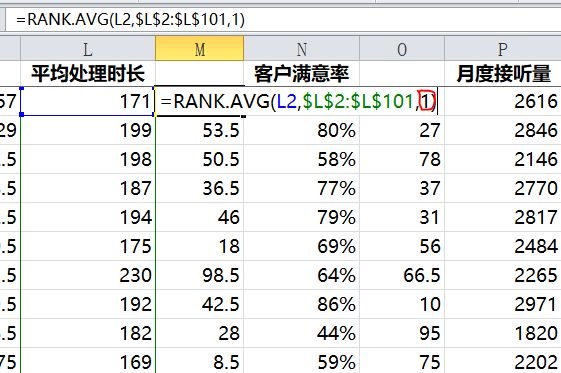The height and width of the screenshot is (373, 561).
Task: Select monthly calls cell 2202
Action: click(503, 360)
